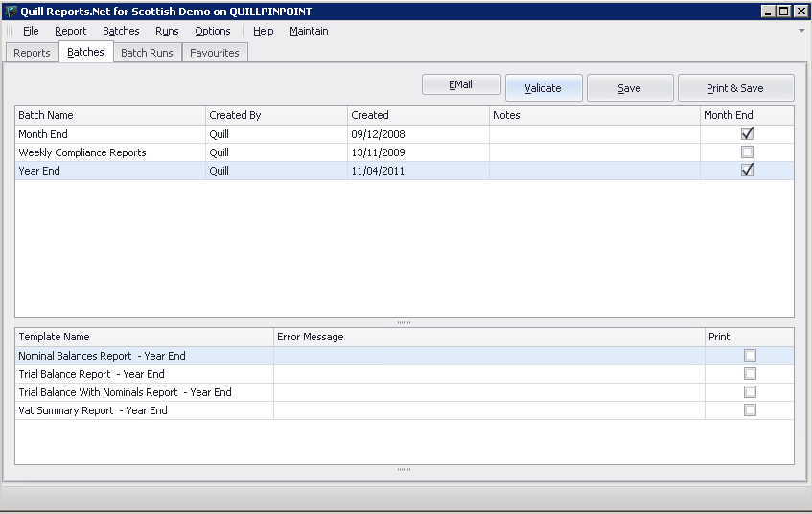The image size is (812, 514).
Task: Sort by Batch Name column header
Action: pyautogui.click(x=110, y=115)
